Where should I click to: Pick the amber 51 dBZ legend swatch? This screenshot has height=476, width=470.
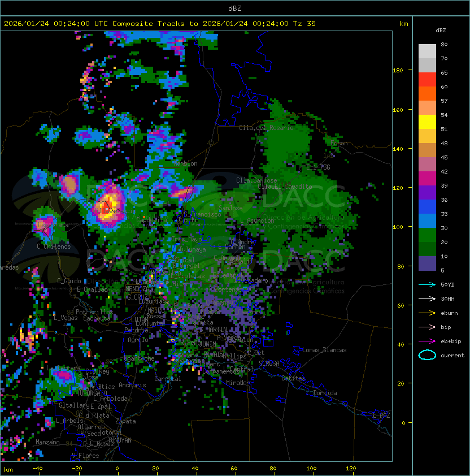(x=427, y=136)
